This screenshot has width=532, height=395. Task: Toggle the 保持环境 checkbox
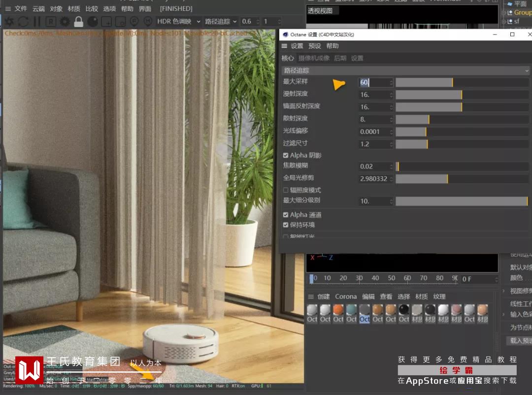tap(286, 225)
